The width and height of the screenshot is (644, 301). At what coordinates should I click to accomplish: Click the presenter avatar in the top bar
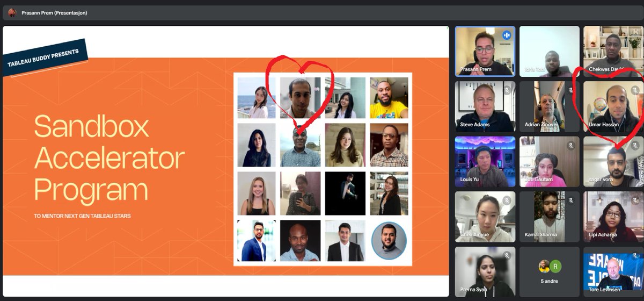12,12
